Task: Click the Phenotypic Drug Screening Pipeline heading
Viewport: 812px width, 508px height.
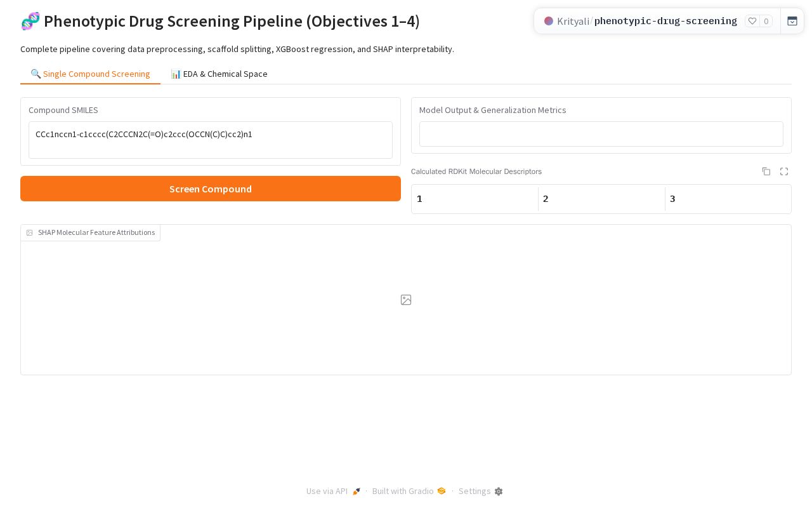Action: pyautogui.click(x=220, y=21)
